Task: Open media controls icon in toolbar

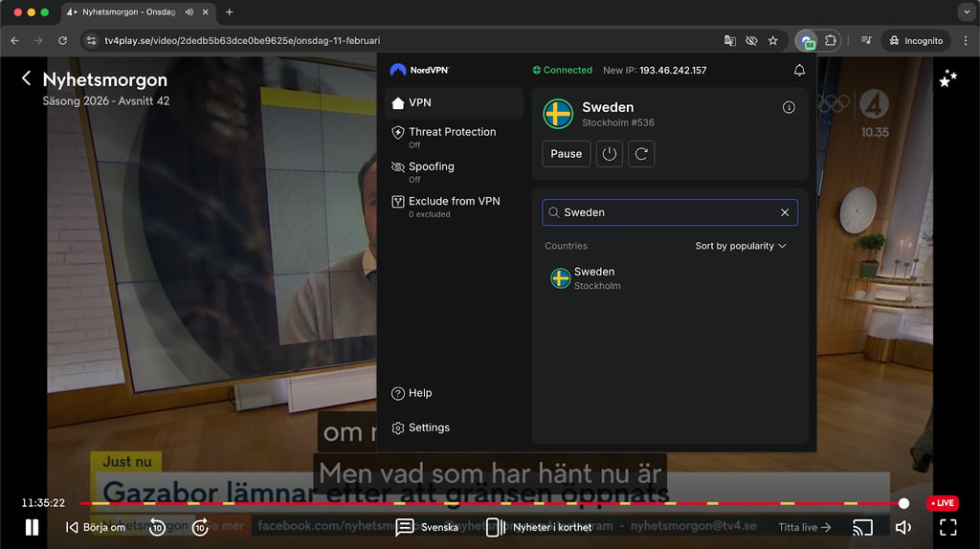Action: pyautogui.click(x=866, y=40)
